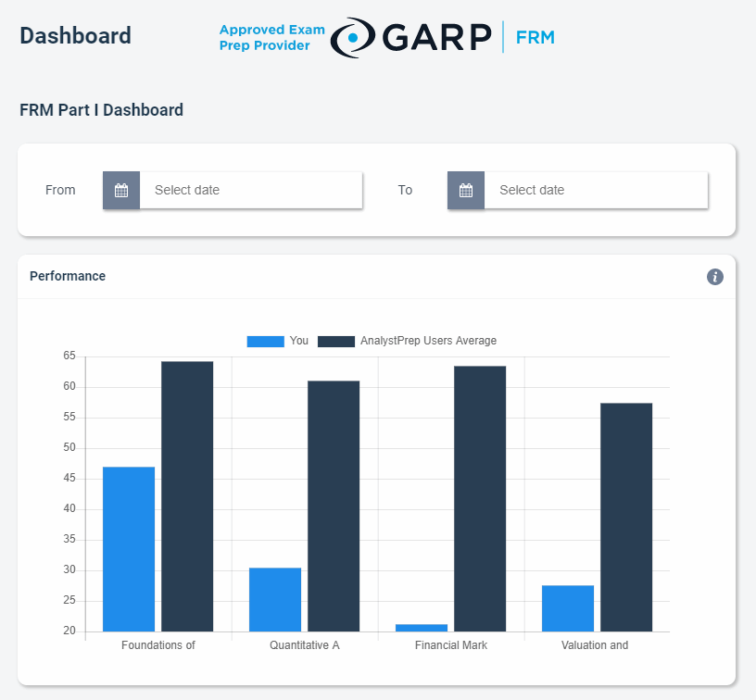Image resolution: width=756 pixels, height=700 pixels.
Task: Click the FRM label next to GARP
Action: point(535,38)
